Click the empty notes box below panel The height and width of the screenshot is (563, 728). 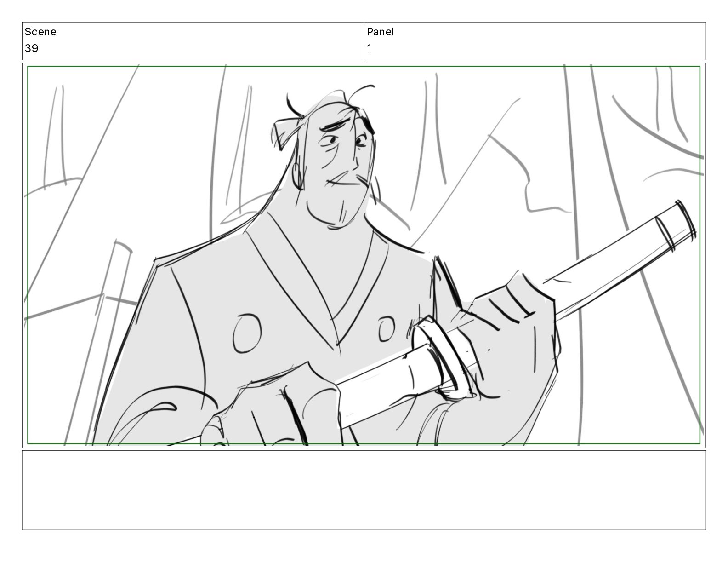pos(364,490)
